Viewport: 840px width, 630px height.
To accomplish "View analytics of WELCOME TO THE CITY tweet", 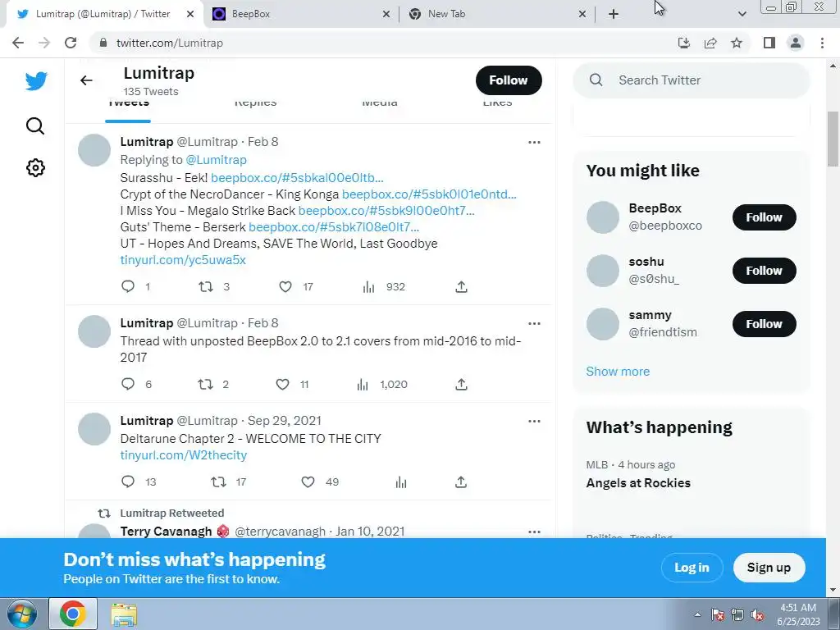I will 401,482.
